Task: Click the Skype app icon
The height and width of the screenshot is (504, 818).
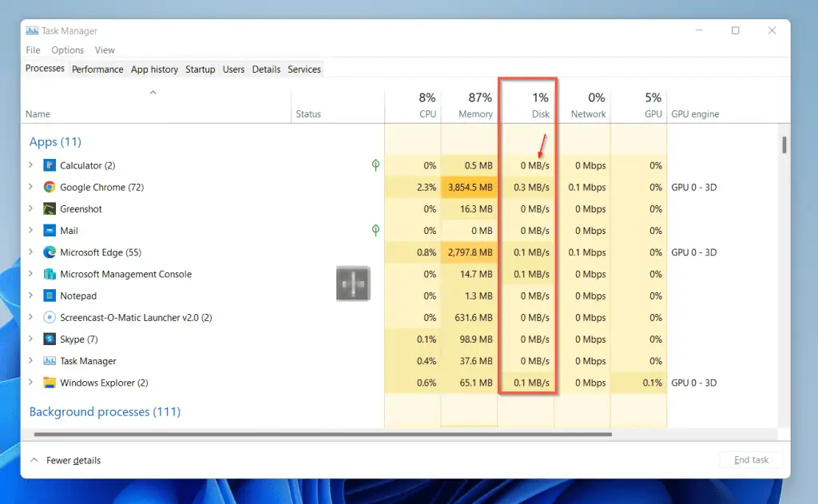Action: point(49,339)
